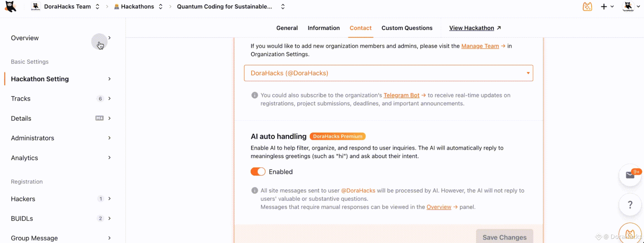
Task: Open the AI assistant cat icon in header
Action: [587, 7]
